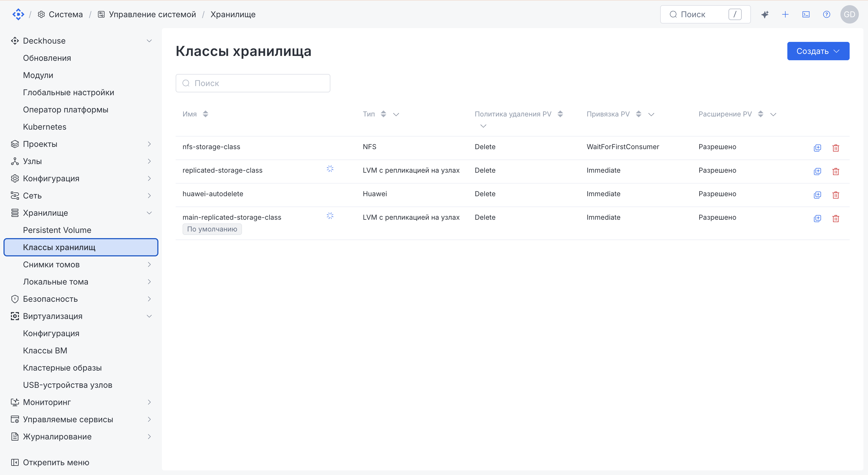Open the help question mark icon

point(826,14)
